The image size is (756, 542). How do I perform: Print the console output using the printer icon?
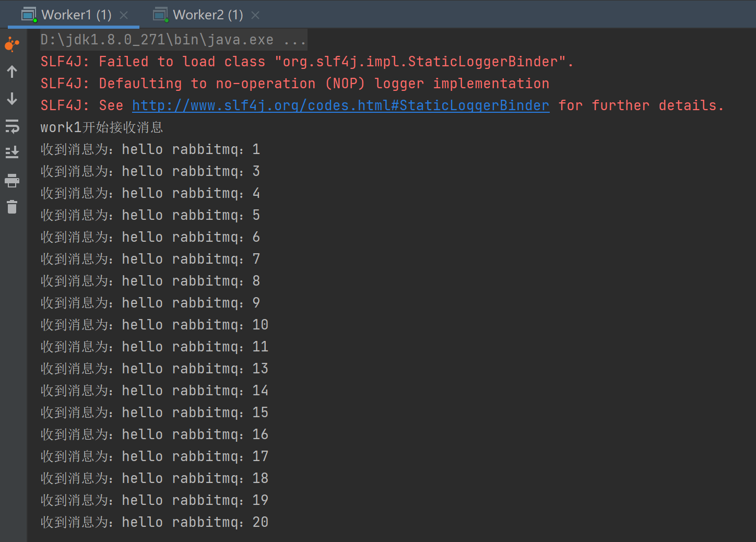(x=12, y=181)
